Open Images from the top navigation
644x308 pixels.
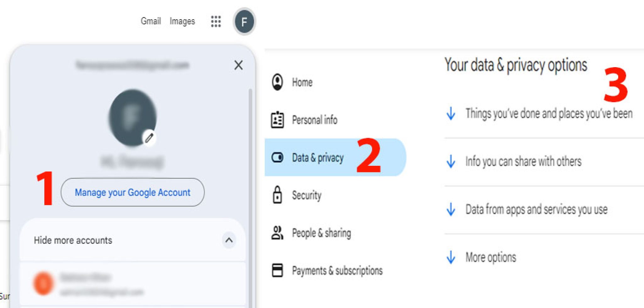pyautogui.click(x=182, y=21)
